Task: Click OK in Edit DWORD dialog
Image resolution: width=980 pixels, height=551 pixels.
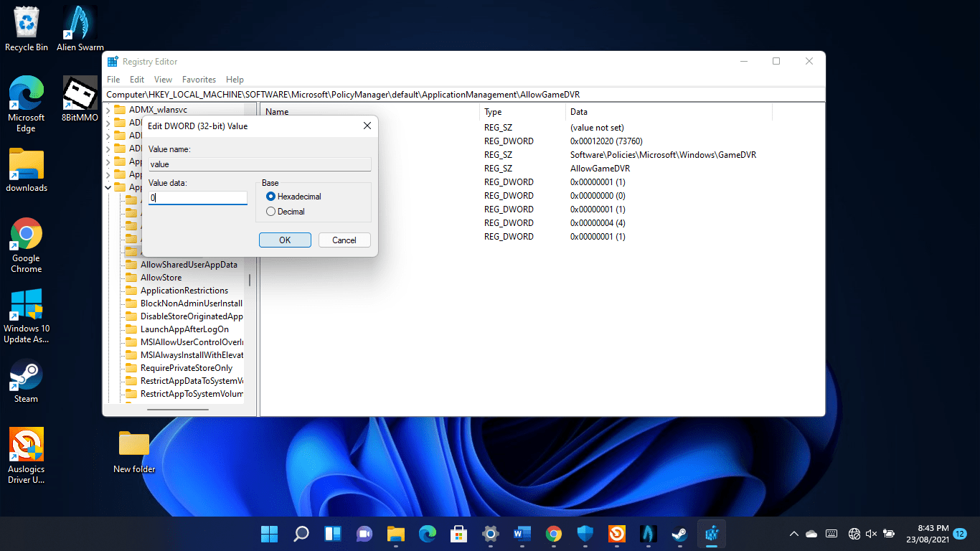Action: 285,240
